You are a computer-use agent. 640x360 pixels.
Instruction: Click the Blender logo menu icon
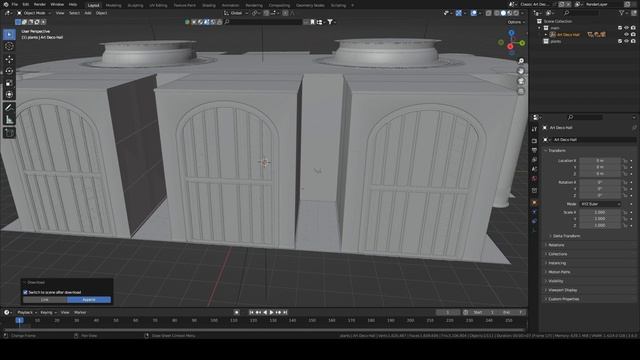(x=5, y=4)
